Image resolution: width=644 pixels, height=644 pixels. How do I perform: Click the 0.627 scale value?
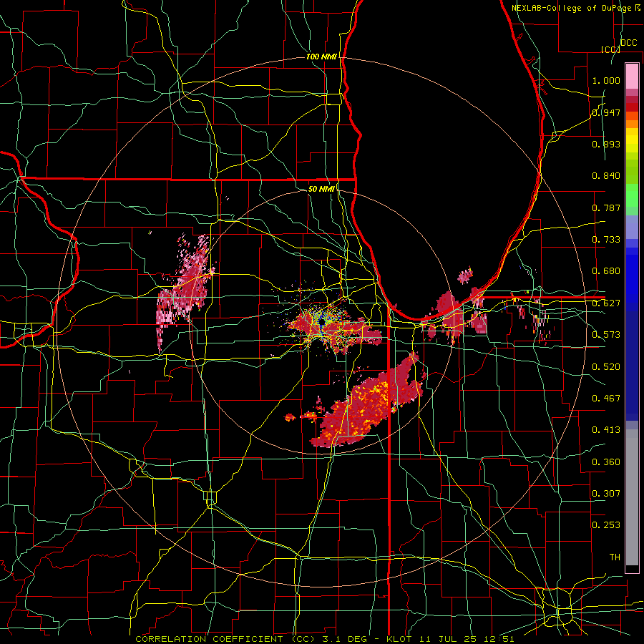[606, 303]
